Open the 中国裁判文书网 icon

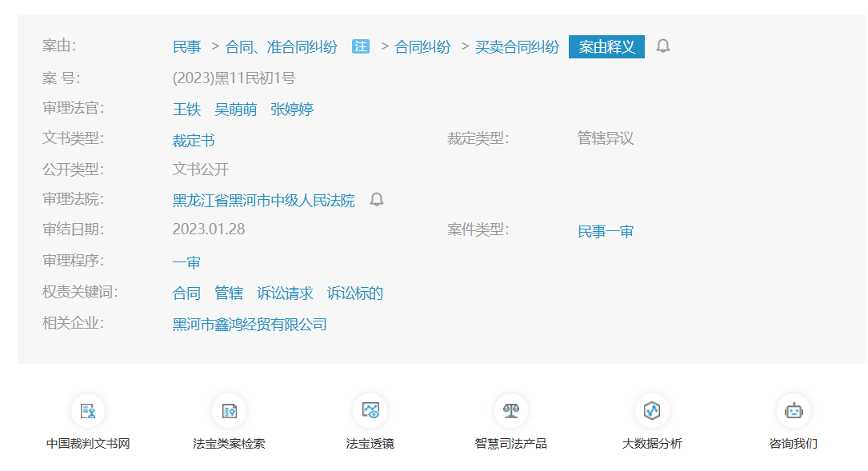(x=88, y=411)
